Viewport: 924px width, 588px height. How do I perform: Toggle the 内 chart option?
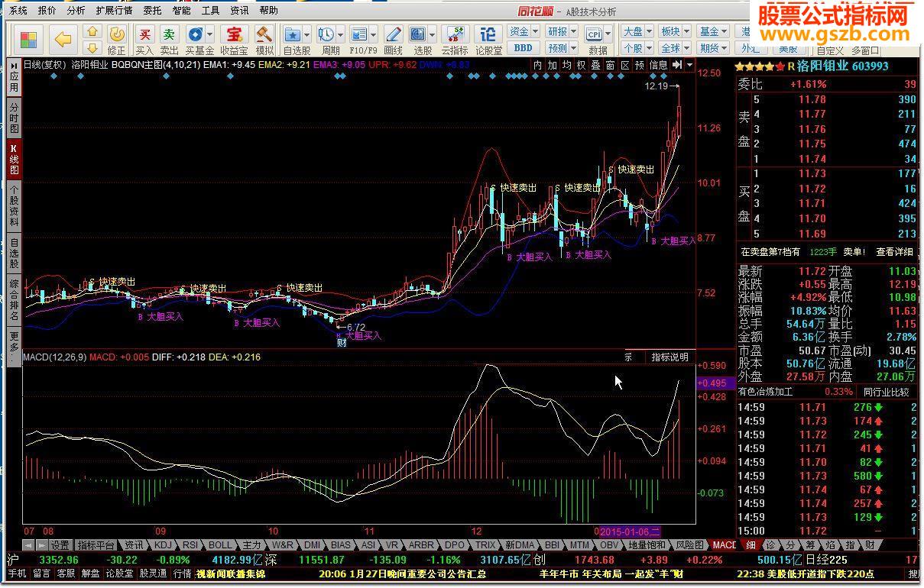coord(537,66)
